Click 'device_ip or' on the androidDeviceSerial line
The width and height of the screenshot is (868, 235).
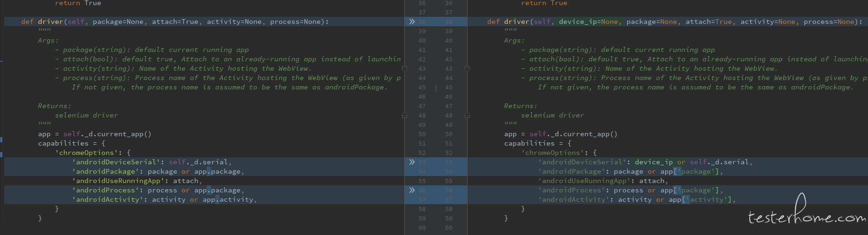(660, 162)
